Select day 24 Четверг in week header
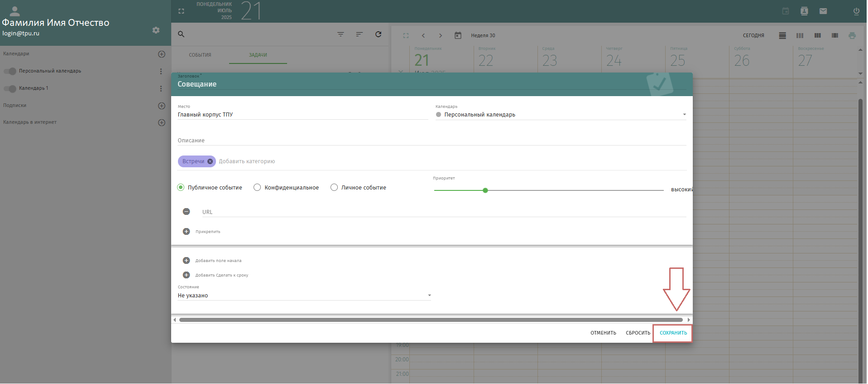The image size is (868, 384). coord(614,60)
